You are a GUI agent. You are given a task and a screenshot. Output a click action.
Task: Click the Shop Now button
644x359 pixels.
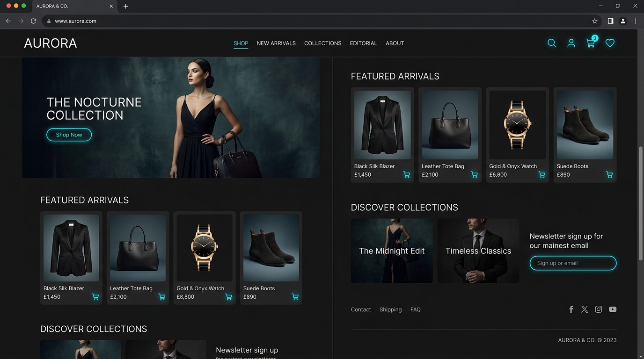(69, 135)
